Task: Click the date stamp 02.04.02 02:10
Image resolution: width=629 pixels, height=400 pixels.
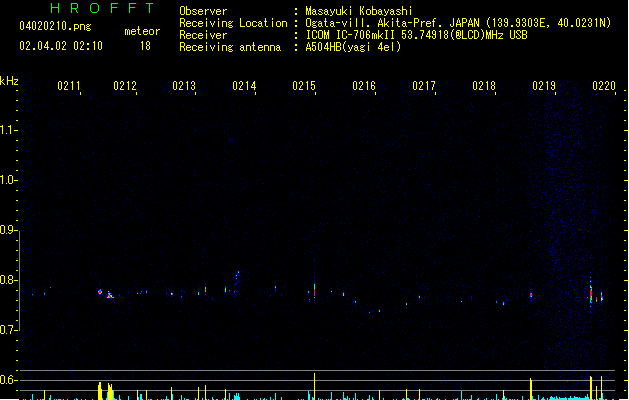Action: tap(61, 46)
